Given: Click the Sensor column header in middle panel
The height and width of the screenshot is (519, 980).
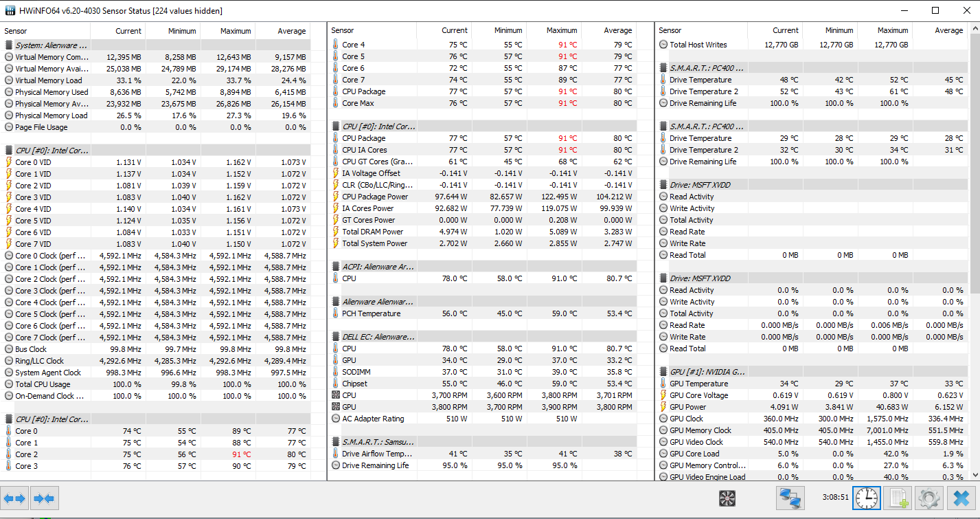Looking at the screenshot, I should tap(343, 30).
